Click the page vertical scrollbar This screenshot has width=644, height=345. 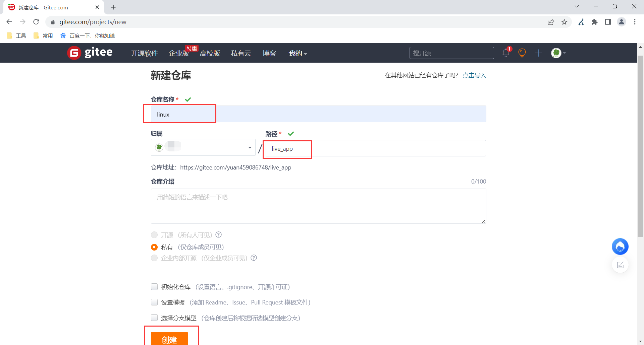(x=640, y=146)
